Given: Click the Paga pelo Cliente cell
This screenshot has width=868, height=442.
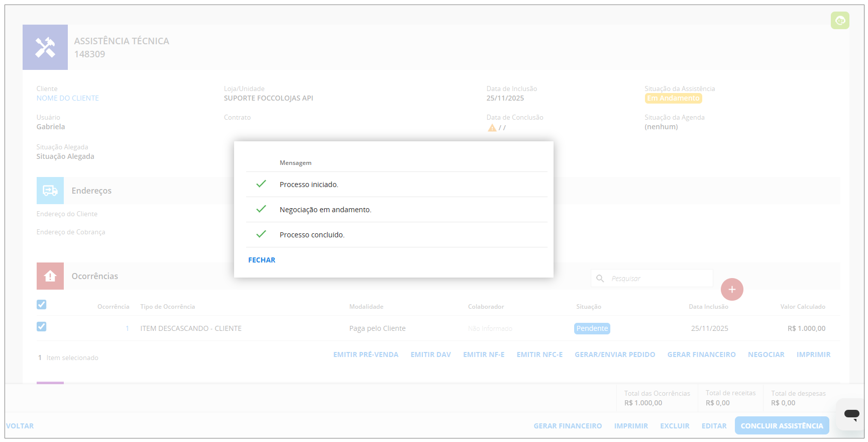Looking at the screenshot, I should coord(377,328).
